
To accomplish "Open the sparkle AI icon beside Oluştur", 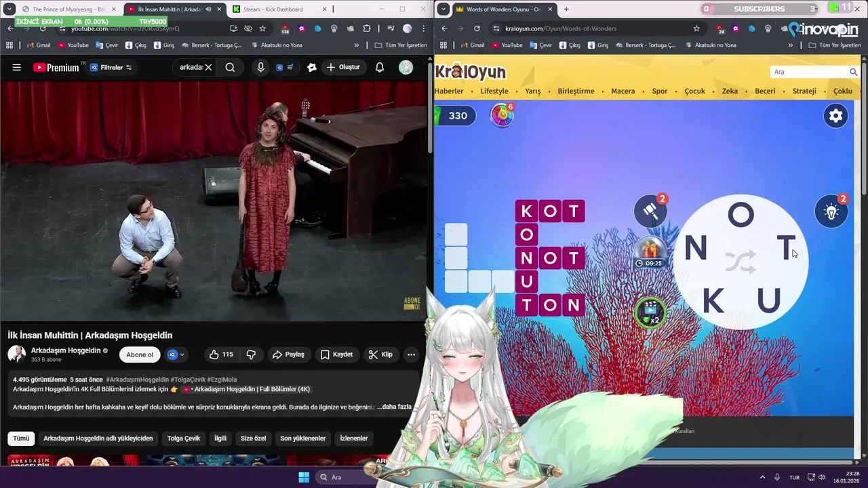I will click(x=312, y=67).
